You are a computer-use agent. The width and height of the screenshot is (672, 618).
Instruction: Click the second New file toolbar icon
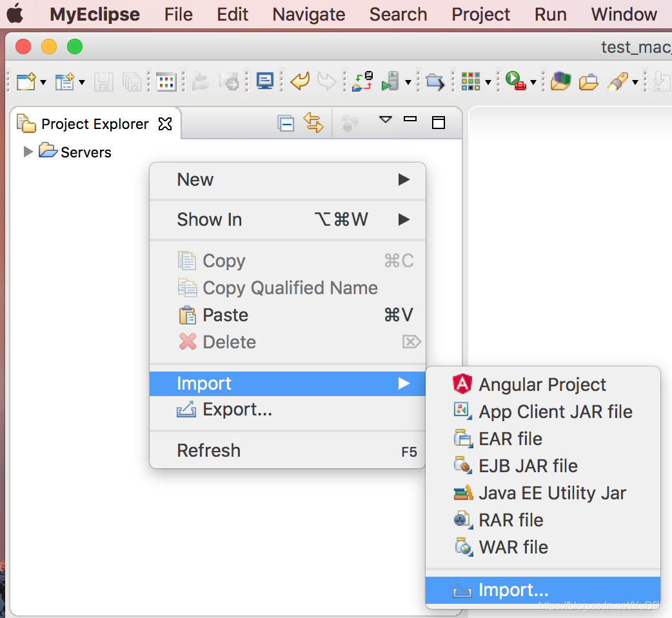(x=64, y=81)
